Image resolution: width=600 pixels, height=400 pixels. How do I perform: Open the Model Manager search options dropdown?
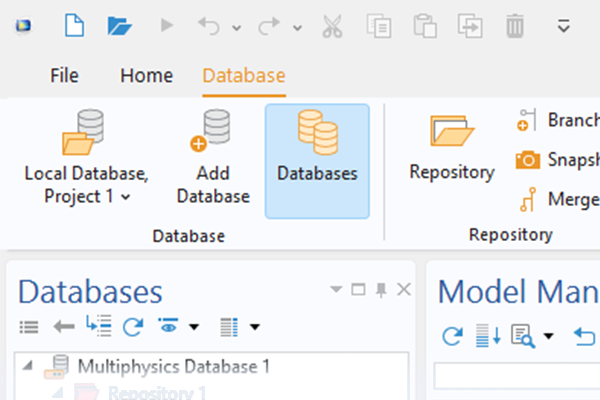[549, 336]
